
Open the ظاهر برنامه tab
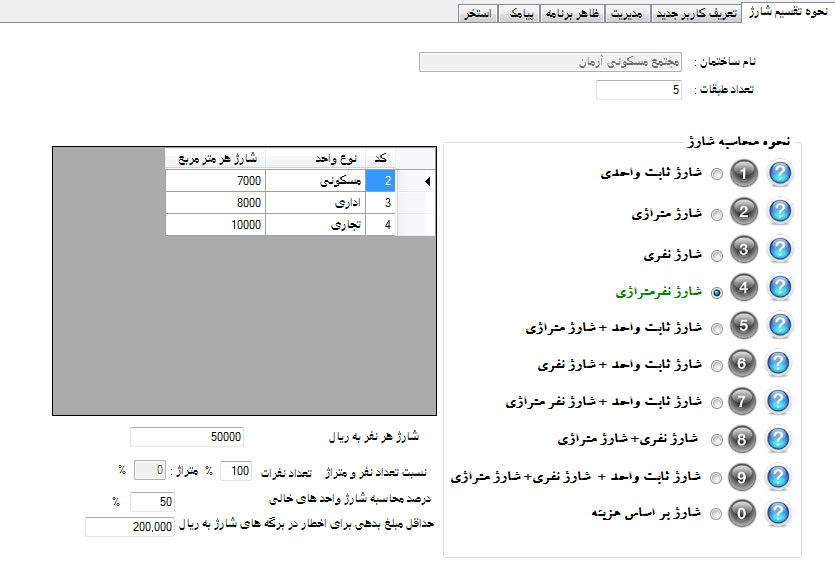pos(572,13)
